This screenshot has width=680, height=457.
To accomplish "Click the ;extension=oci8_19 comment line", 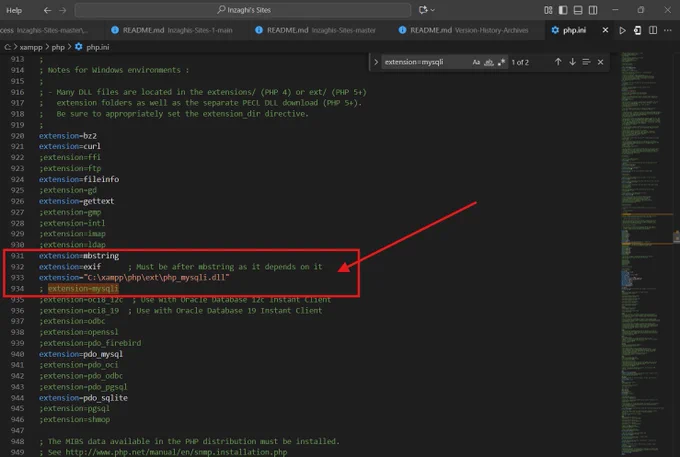I will point(180,310).
